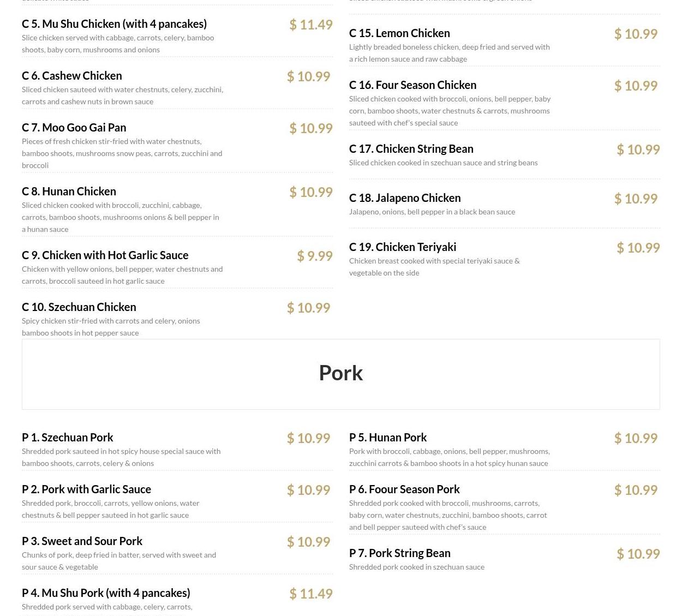Click the Pork section heading
The image size is (682, 616).
pos(340,373)
